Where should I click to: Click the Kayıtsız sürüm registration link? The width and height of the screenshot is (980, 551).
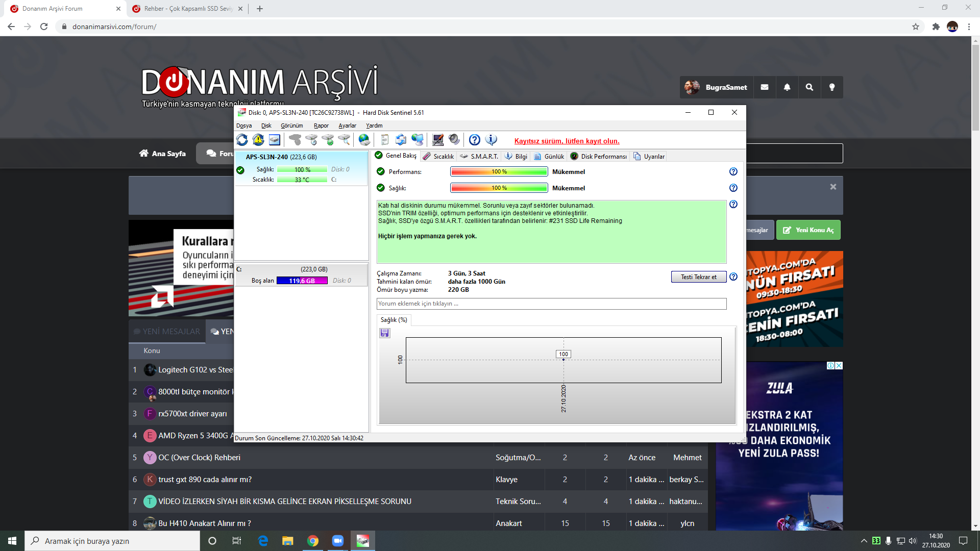(567, 141)
